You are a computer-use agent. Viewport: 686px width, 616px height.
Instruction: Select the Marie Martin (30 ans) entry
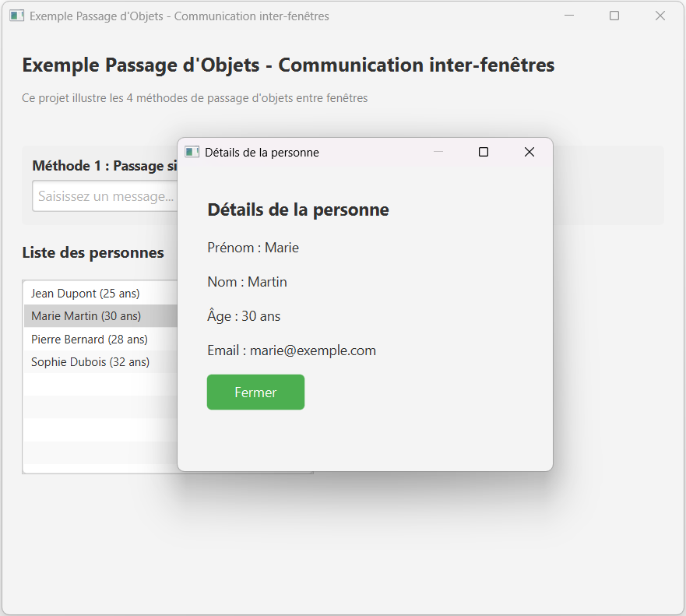86,316
